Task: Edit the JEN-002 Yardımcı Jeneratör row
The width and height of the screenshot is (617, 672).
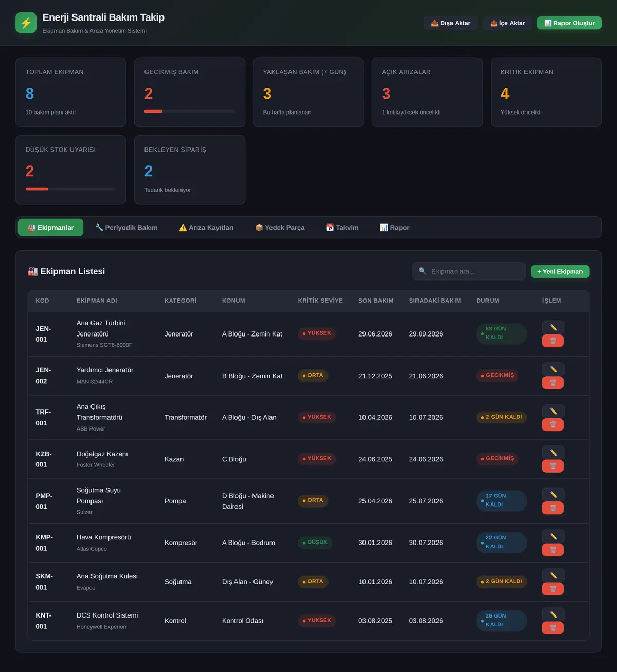Action: tap(553, 369)
